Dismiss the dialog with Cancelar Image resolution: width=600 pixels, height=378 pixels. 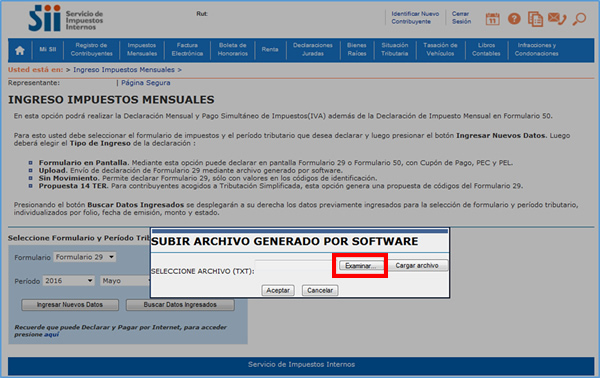click(320, 290)
